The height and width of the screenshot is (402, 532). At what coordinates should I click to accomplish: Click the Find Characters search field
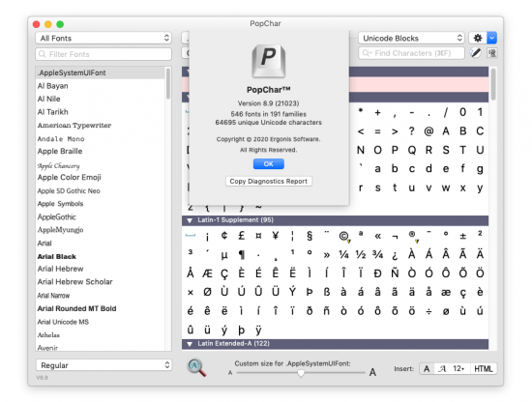[411, 53]
